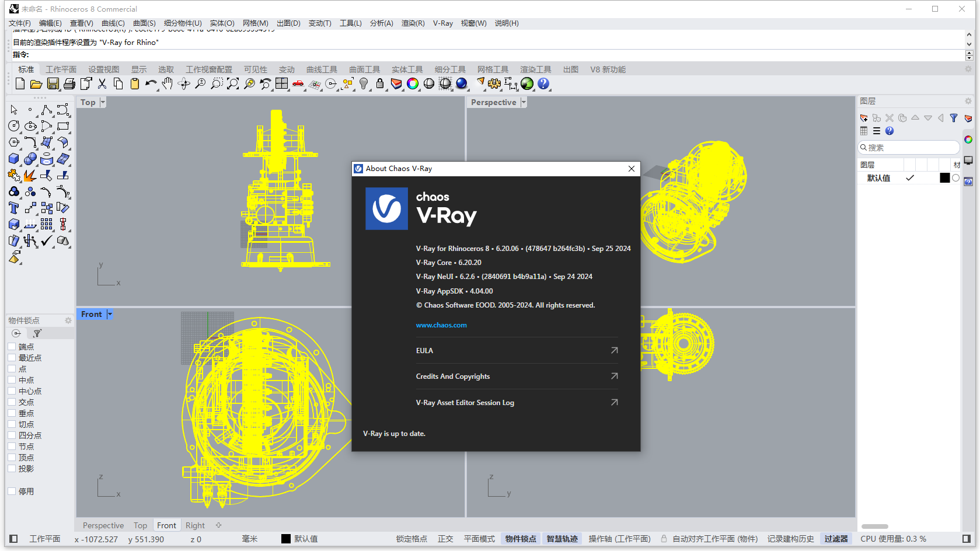Toggle the 中点 snap checkbox
Screen dimensions: 980x551
point(12,380)
